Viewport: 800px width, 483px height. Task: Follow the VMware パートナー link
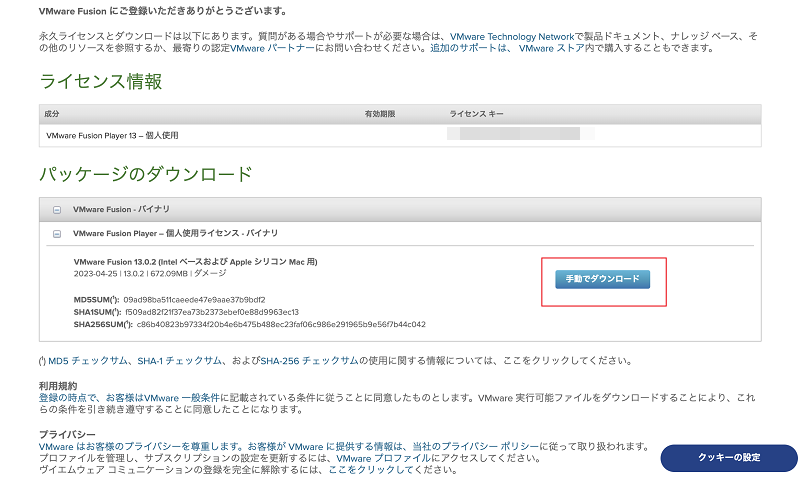tap(272, 48)
